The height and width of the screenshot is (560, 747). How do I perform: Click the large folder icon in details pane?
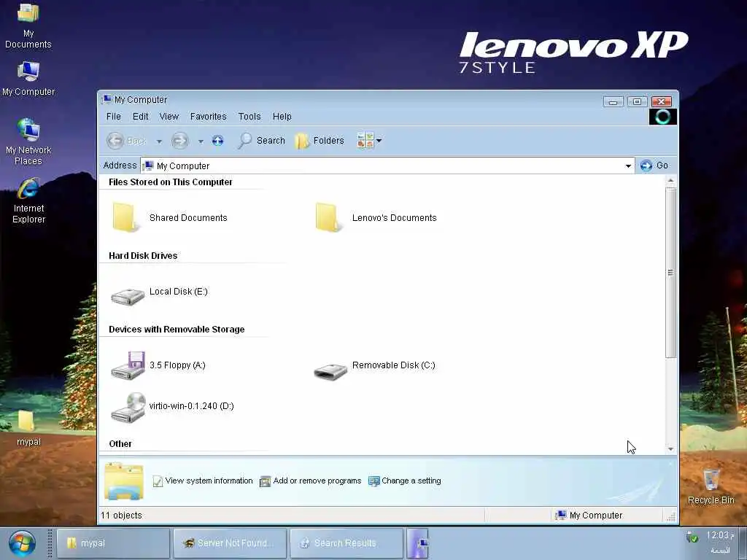pos(123,481)
